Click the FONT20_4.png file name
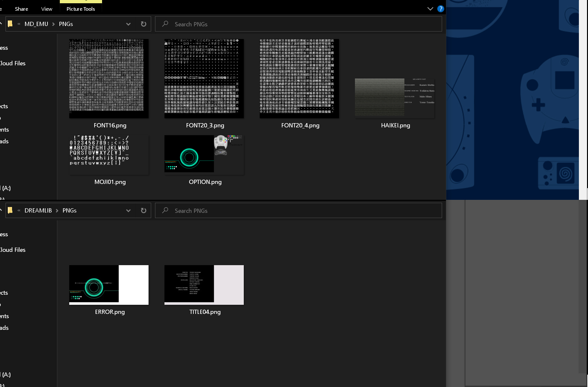The image size is (588, 387). point(300,125)
